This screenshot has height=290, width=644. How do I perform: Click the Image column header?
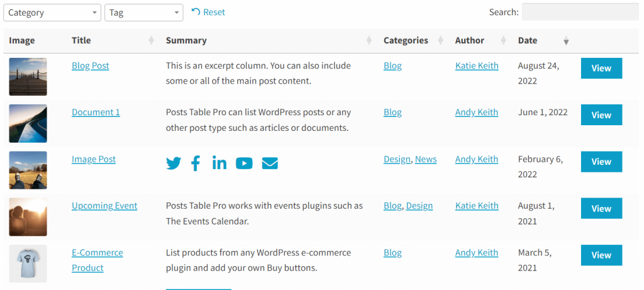pos(22,40)
